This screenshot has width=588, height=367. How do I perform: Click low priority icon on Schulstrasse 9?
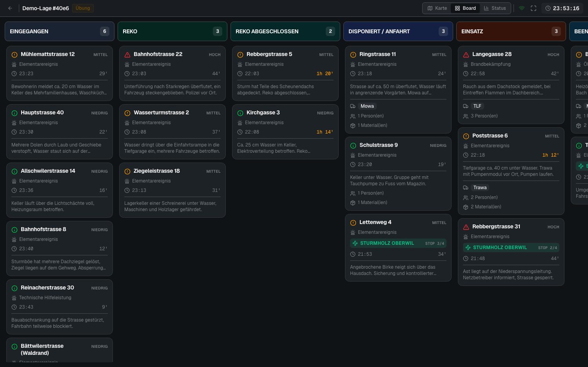pyautogui.click(x=353, y=146)
